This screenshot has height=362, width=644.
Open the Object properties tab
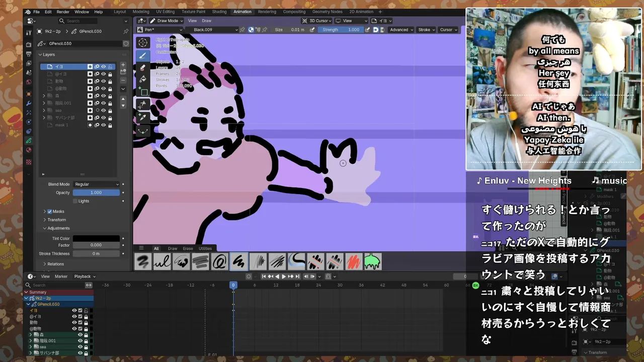[x=29, y=94]
